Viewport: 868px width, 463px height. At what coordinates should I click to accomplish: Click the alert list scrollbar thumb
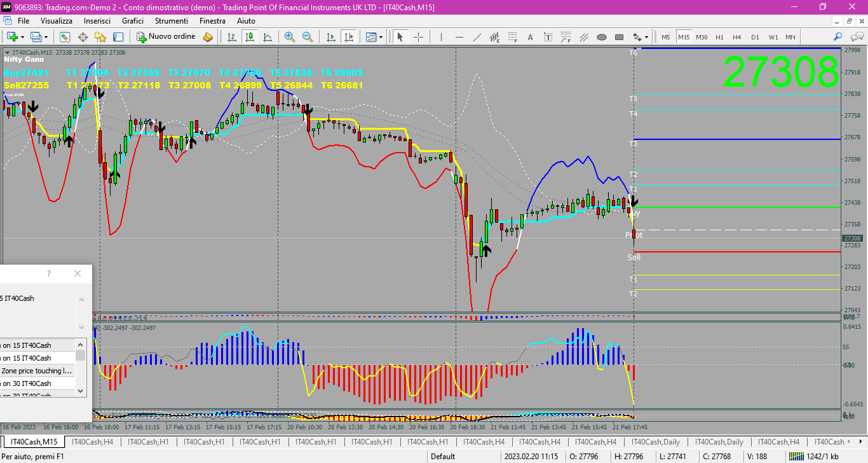[81, 355]
